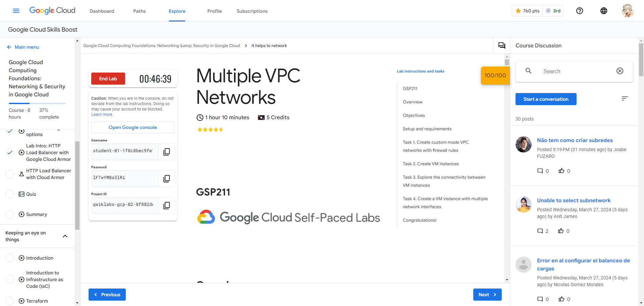
Task: Click Anit James's profile picture
Action: [524, 205]
